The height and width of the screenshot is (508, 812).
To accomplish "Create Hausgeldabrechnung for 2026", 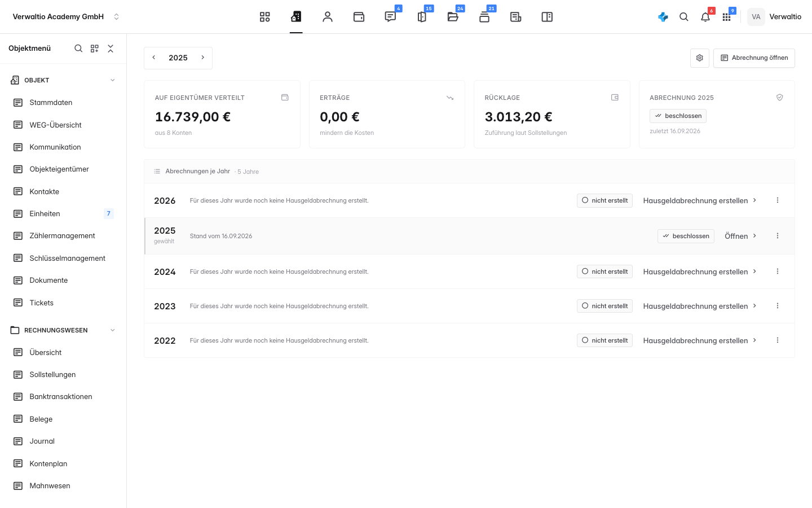I will click(x=700, y=200).
